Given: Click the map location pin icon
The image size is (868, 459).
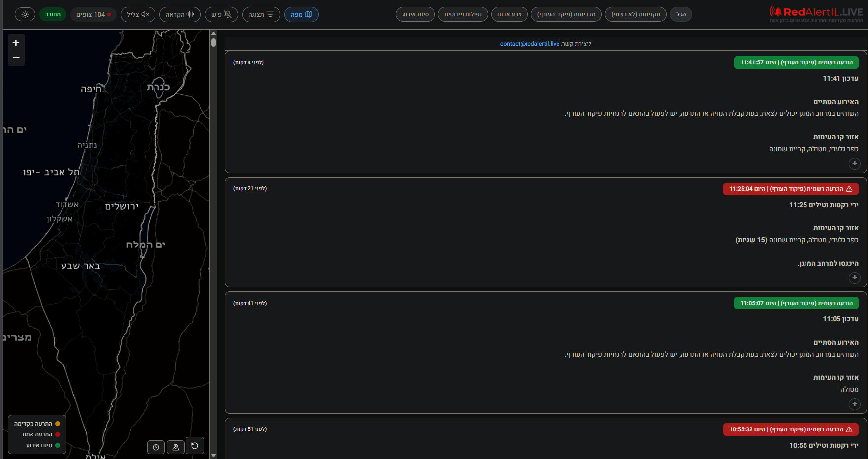Looking at the screenshot, I should pyautogui.click(x=176, y=447).
